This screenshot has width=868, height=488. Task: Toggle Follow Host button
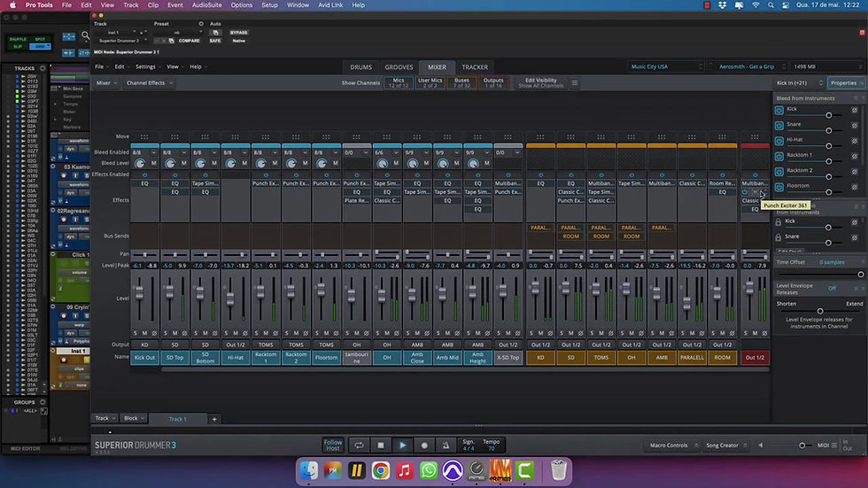pyautogui.click(x=333, y=445)
